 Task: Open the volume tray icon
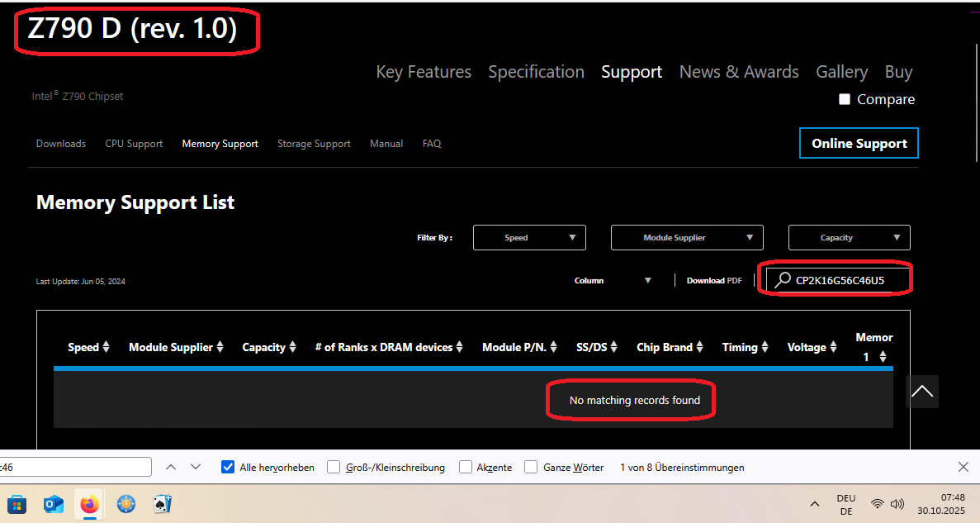tap(897, 504)
